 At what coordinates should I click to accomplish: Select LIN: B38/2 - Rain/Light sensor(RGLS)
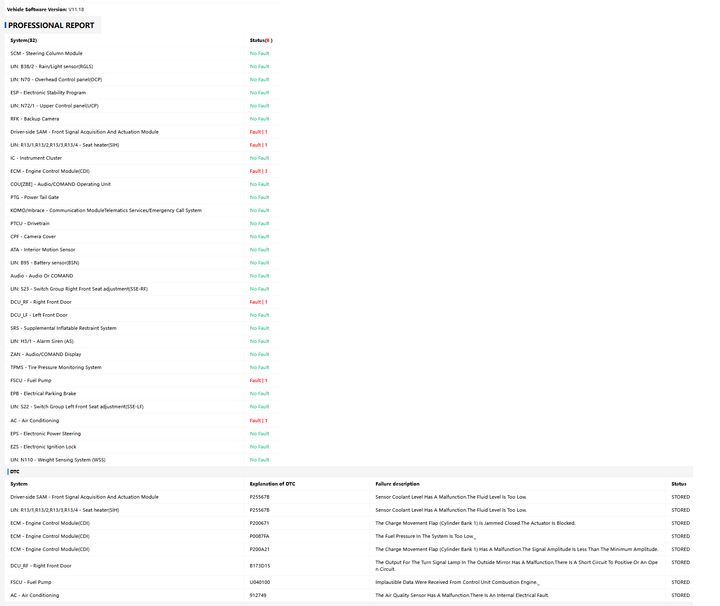(x=51, y=67)
